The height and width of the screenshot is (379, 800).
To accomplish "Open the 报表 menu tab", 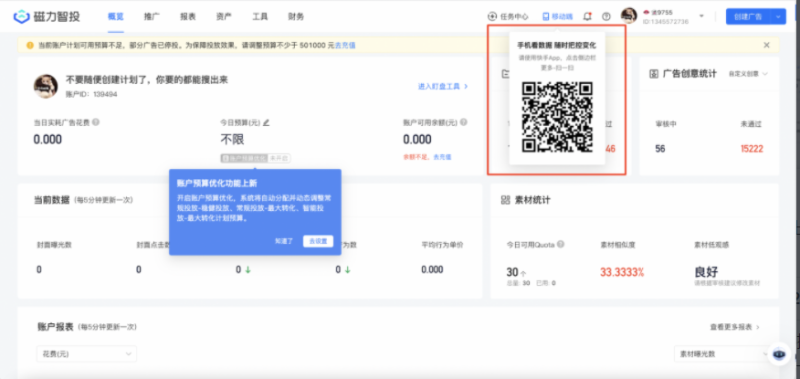I will pos(188,16).
